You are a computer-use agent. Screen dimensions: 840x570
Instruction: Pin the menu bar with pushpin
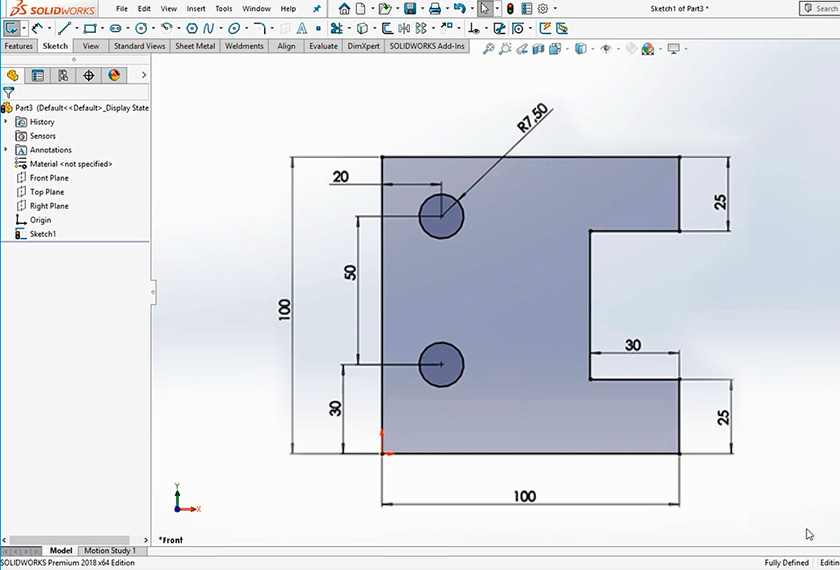[x=317, y=9]
